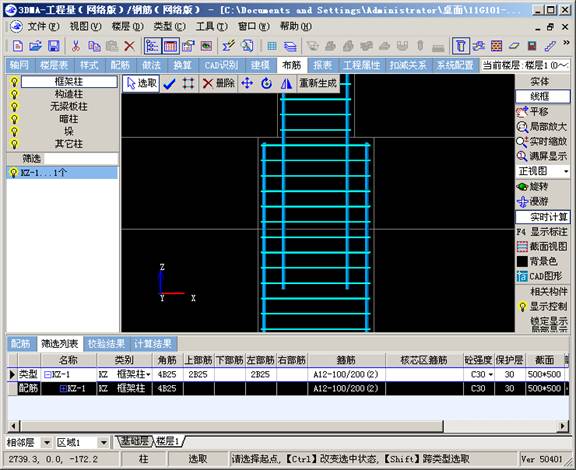Click the 背景色 black color swatch
The width and height of the screenshot is (576, 470).
522,261
